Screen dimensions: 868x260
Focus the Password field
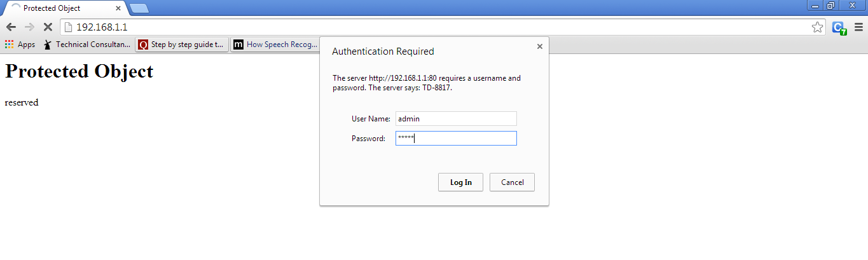coord(456,138)
